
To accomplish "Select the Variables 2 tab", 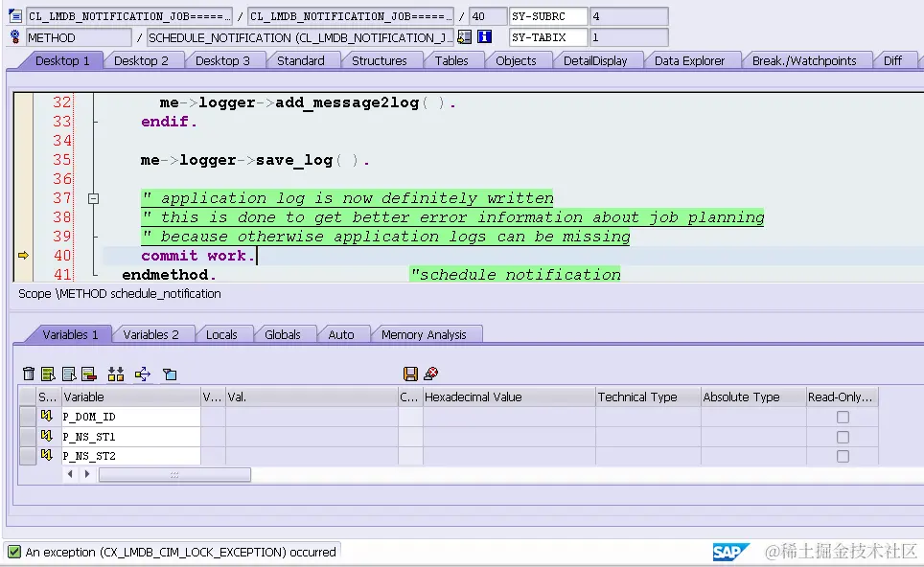I will click(x=150, y=334).
